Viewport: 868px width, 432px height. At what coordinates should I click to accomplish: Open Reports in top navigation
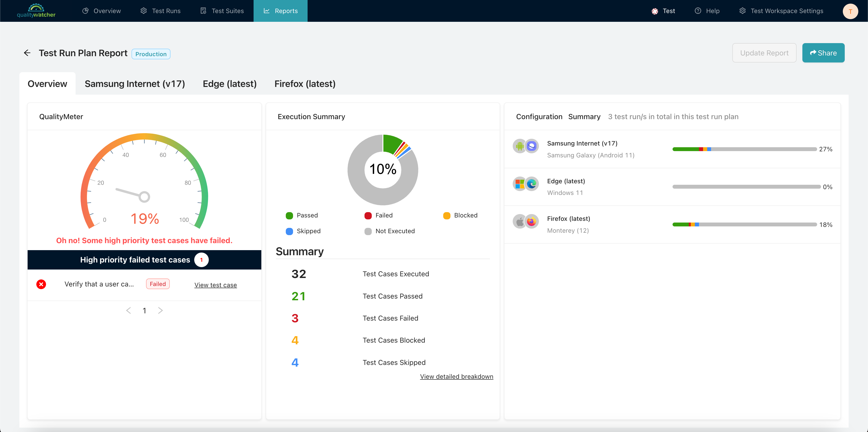pyautogui.click(x=280, y=11)
